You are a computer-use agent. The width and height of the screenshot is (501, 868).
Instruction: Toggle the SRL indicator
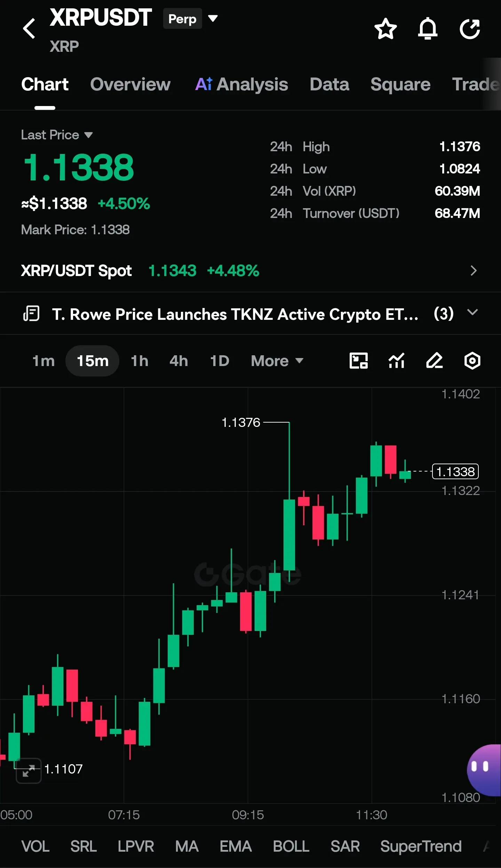[83, 846]
